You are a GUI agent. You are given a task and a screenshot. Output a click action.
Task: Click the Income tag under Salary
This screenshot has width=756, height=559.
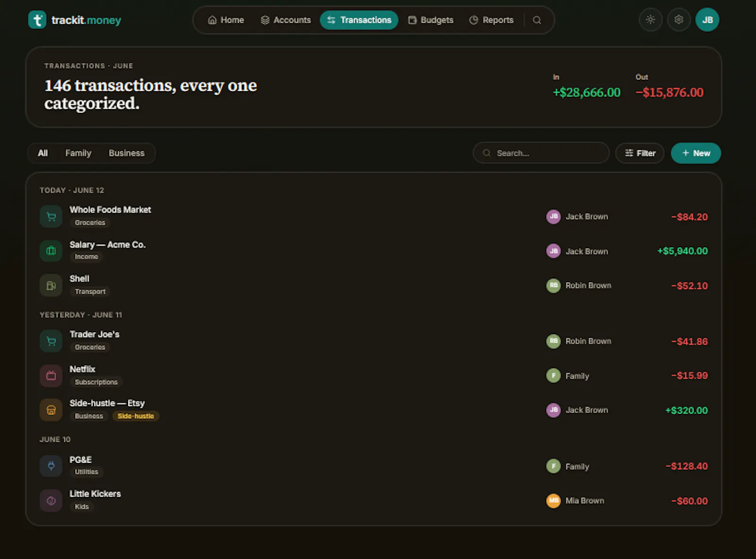[x=86, y=257]
